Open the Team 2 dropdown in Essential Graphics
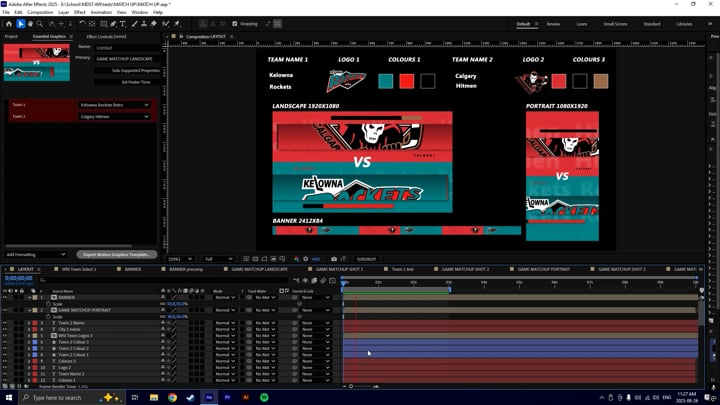The width and height of the screenshot is (720, 405). 114,117
